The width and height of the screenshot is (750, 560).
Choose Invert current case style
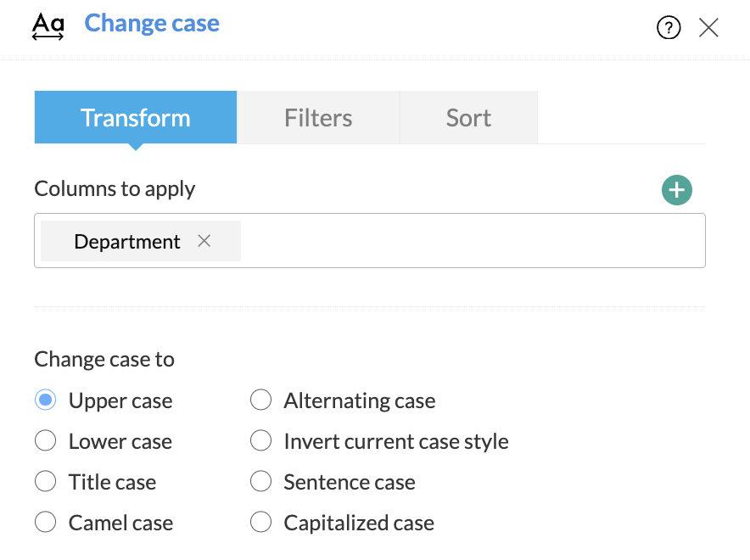261,441
